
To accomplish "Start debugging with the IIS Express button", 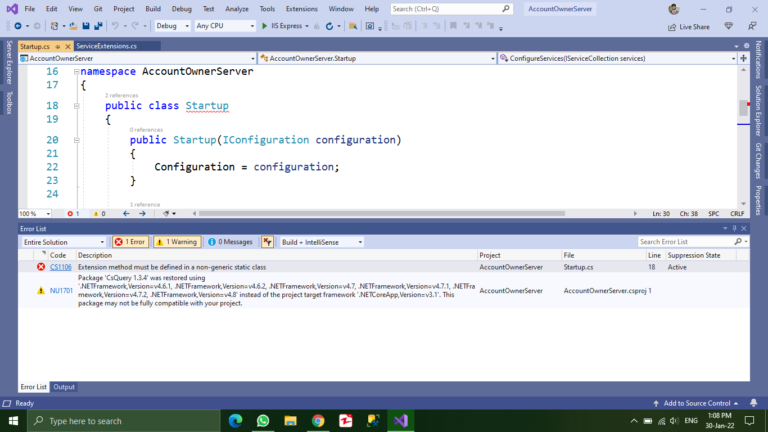I will (287, 26).
